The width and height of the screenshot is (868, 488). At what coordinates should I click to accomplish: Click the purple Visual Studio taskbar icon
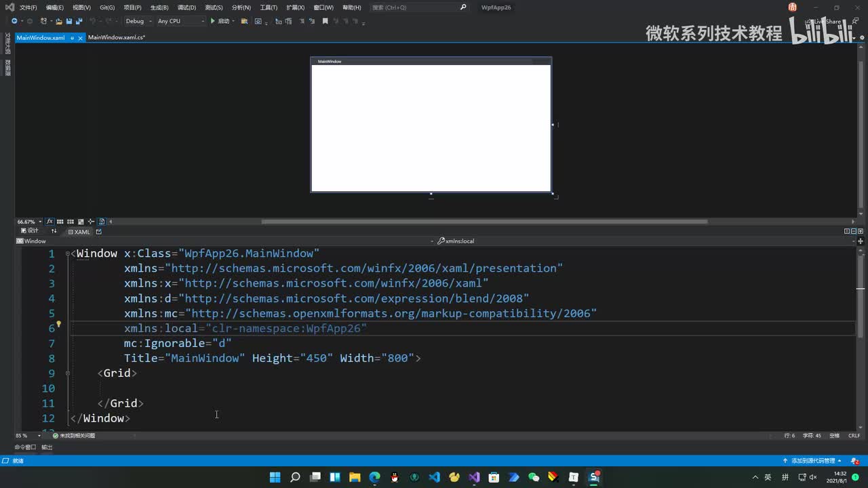pos(474,477)
